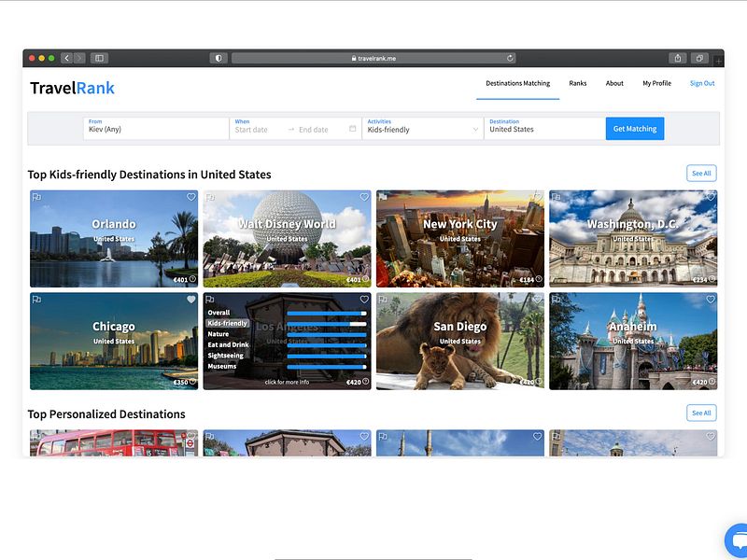Click the flag icon on Washington, D.C. card

[556, 197]
